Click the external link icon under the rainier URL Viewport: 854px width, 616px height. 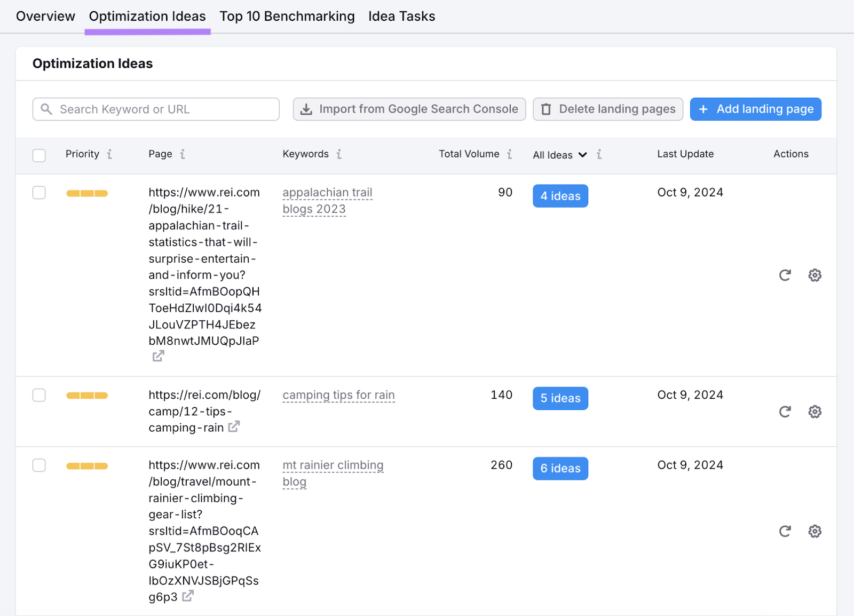187,597
